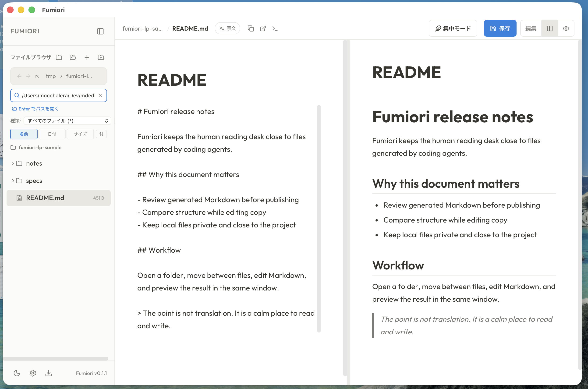
Task: Click the open folder icon in the file browser
Action: pyautogui.click(x=59, y=57)
